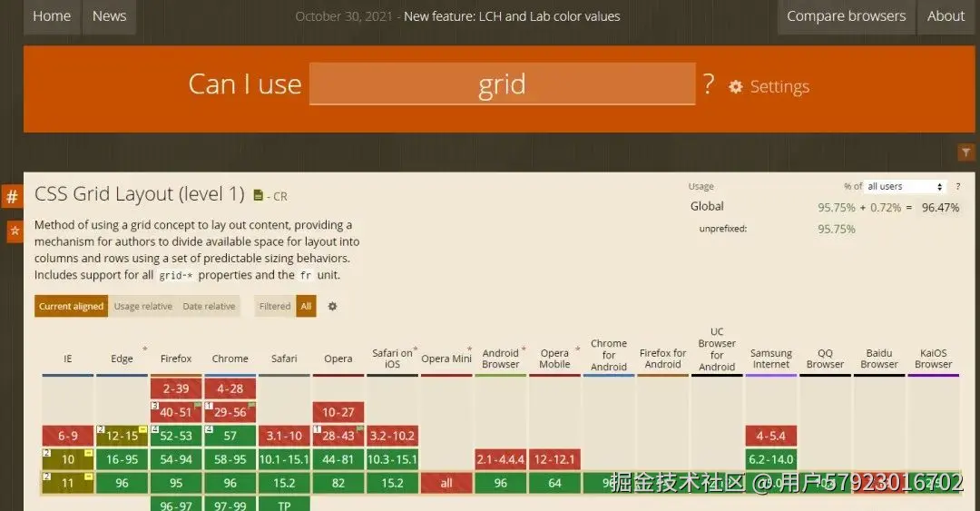This screenshot has width=980, height=511.
Task: Switch to Usage relative view
Action: (143, 306)
